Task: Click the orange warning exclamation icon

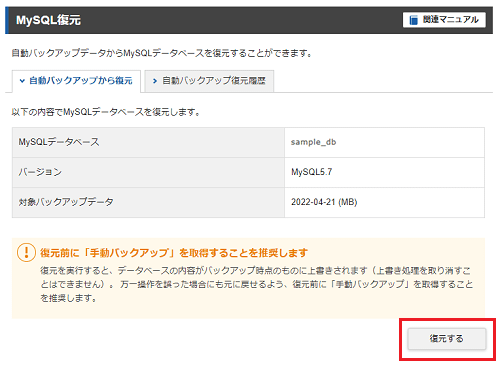Action: coord(26,252)
